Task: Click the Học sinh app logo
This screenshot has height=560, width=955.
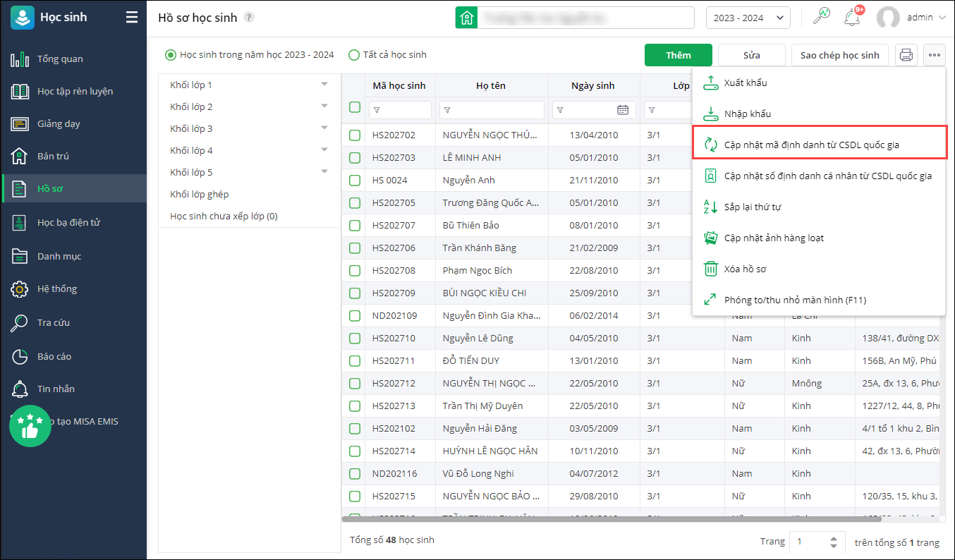Action: (23, 18)
